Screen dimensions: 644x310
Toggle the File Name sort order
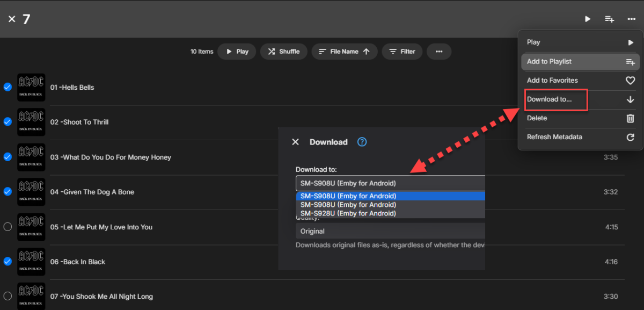tap(344, 52)
